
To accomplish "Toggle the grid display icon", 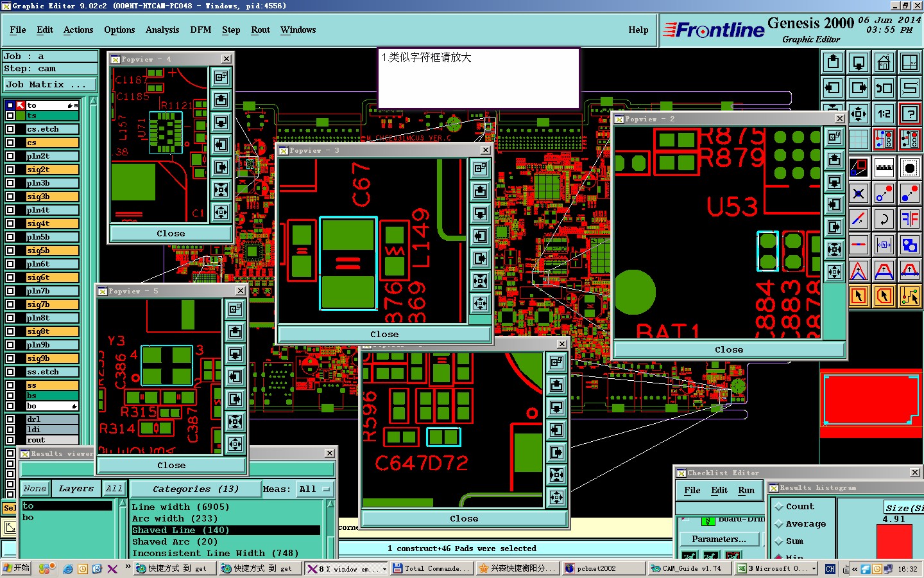I will 859,139.
